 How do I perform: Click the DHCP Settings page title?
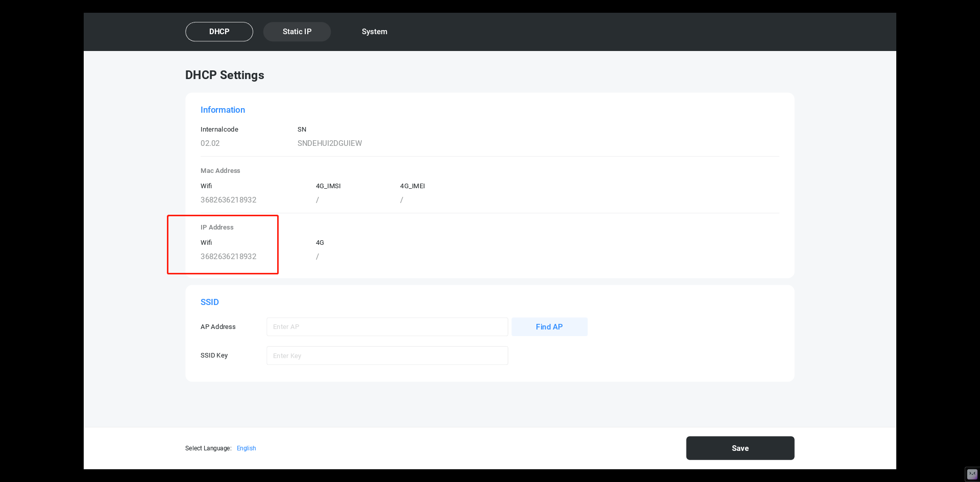coord(225,75)
